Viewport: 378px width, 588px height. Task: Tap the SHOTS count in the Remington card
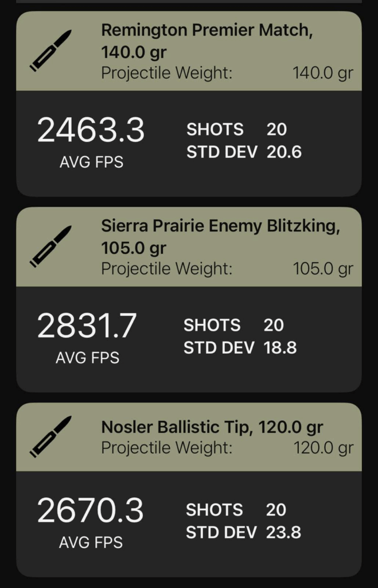click(x=276, y=129)
